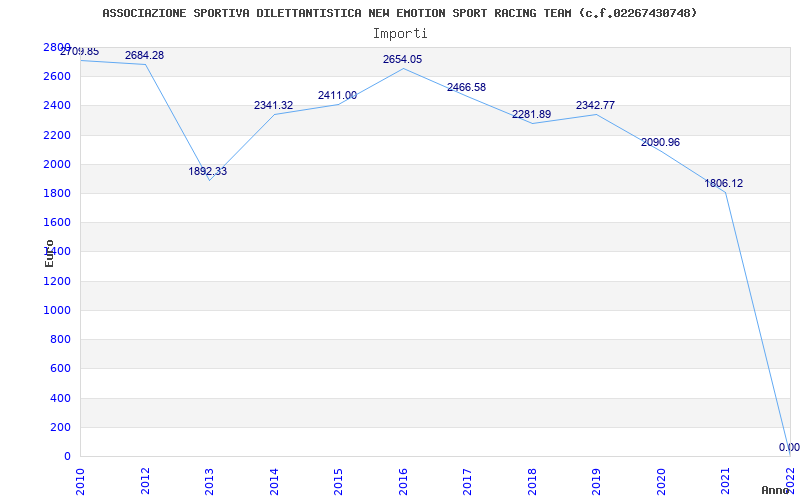Select the 2466.58 data label
Image resolution: width=800 pixels, height=500 pixels.
coord(466,87)
